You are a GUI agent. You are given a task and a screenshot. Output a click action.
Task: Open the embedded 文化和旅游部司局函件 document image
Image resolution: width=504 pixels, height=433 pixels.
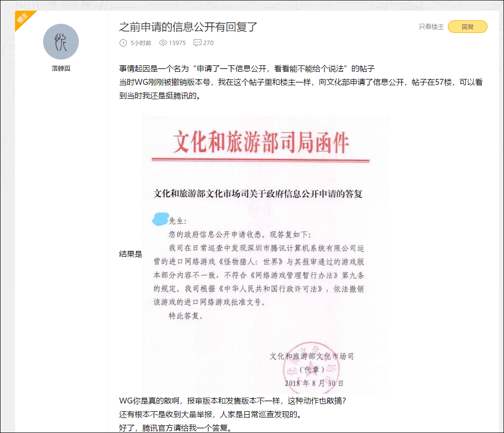[x=265, y=255]
